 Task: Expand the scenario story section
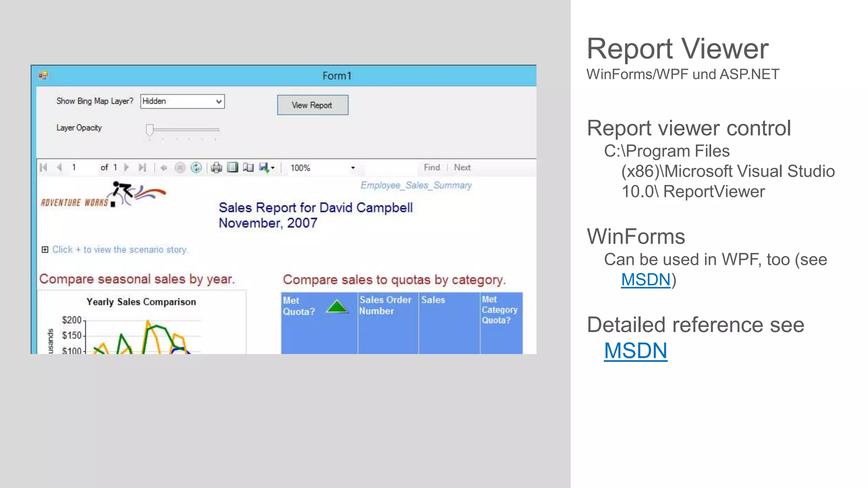pos(45,250)
